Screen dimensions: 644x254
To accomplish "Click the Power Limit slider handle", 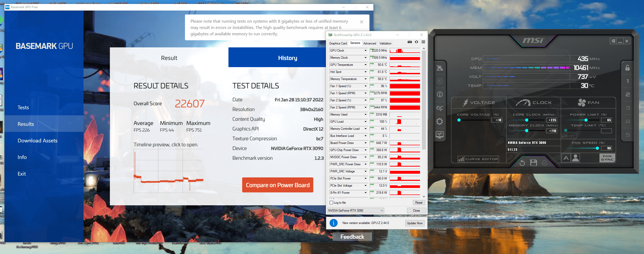I will coord(586,120).
